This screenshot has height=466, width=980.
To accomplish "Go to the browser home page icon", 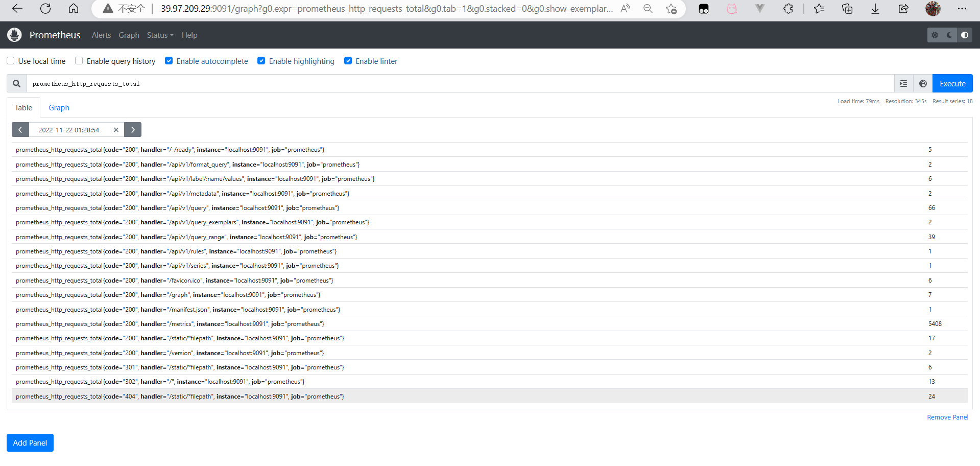I will click(74, 9).
